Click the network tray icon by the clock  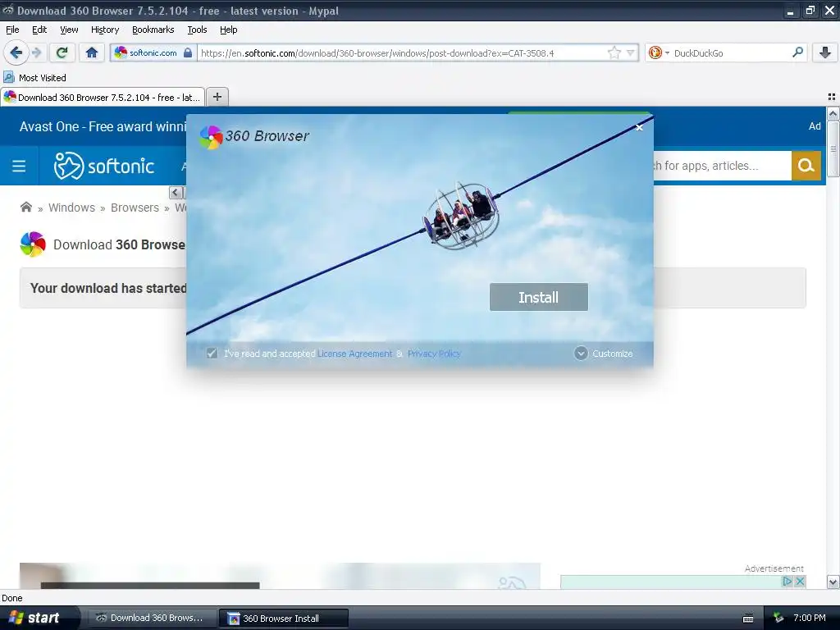click(x=778, y=619)
